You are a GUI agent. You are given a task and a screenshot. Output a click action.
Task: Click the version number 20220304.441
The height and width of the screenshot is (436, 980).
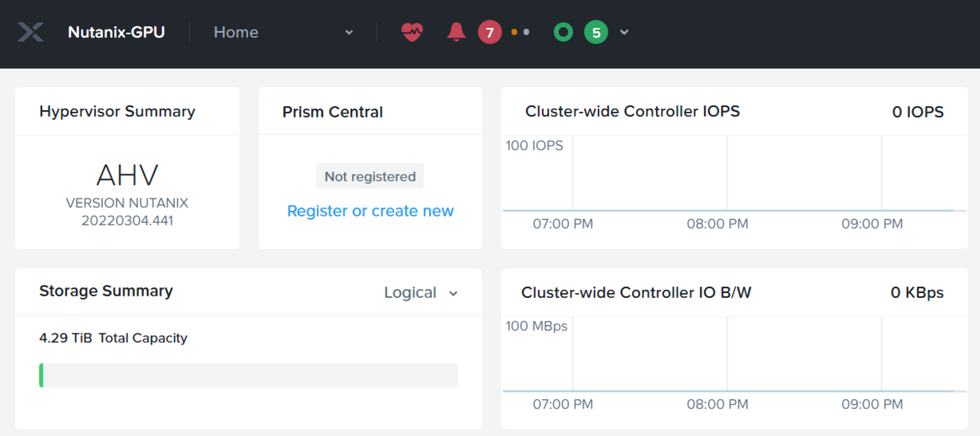(127, 220)
